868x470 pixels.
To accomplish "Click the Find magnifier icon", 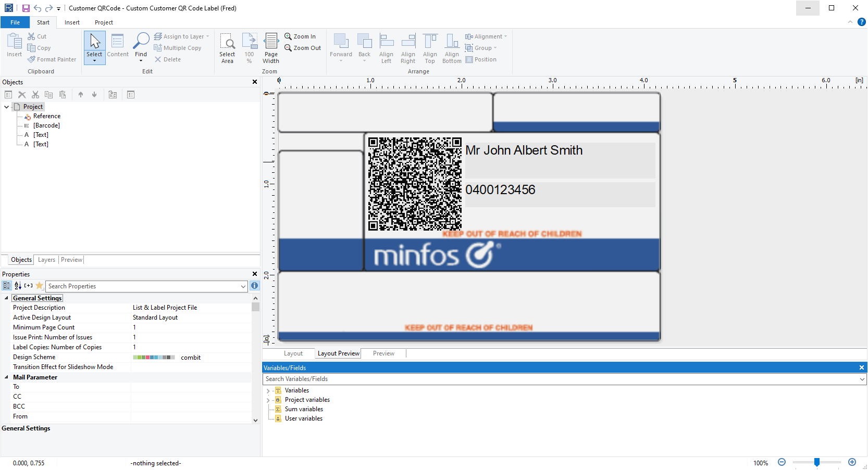I will click(x=141, y=42).
